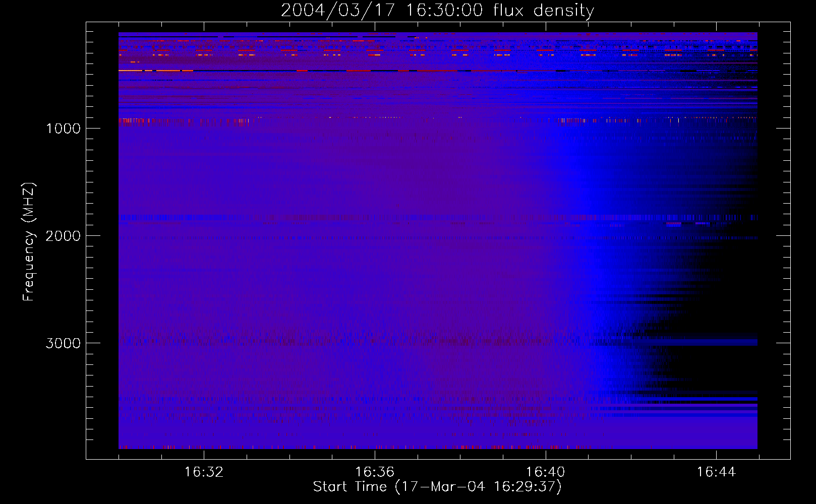Image resolution: width=816 pixels, height=504 pixels.
Task: Click the 1000 frequency tick label
Action: [64, 129]
